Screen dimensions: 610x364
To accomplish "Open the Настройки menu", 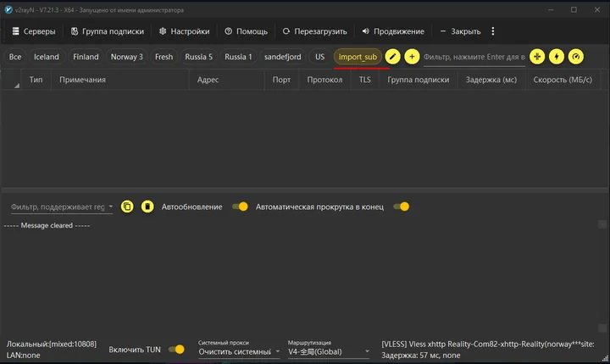I will [x=185, y=31].
